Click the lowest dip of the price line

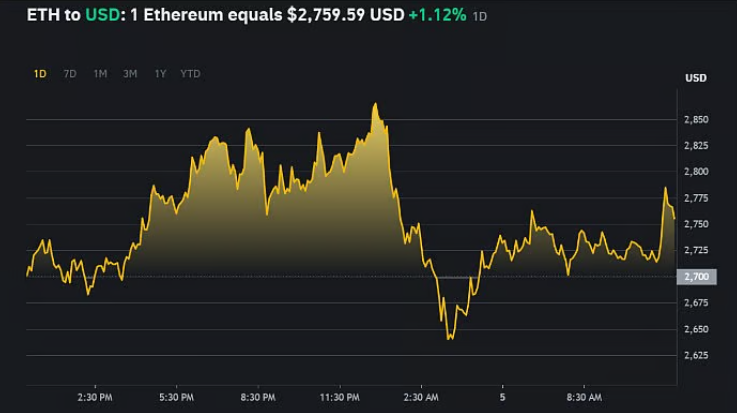450,339
